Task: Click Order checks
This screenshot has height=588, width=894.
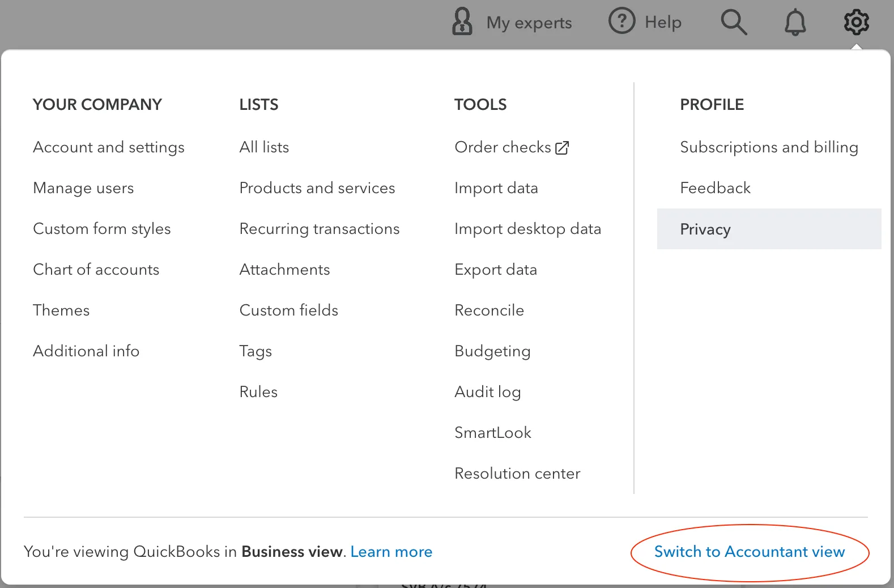Action: click(x=503, y=147)
